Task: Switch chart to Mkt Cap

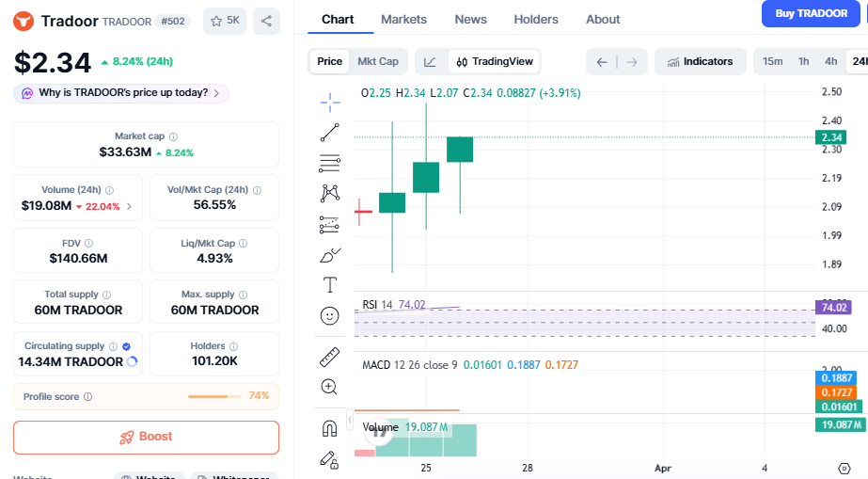Action: (x=378, y=61)
